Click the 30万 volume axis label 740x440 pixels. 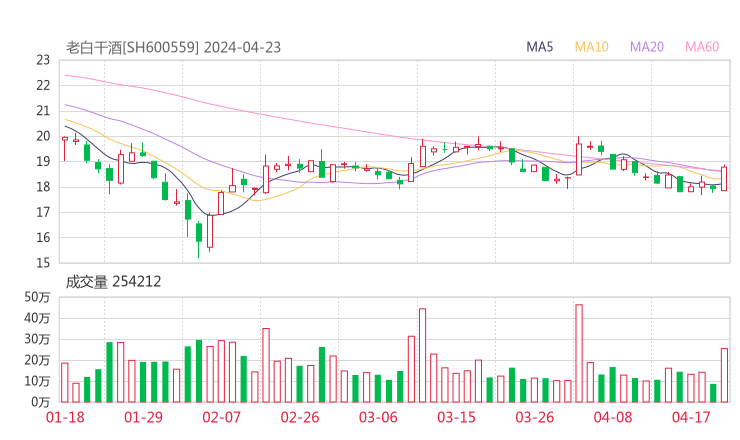pos(37,339)
